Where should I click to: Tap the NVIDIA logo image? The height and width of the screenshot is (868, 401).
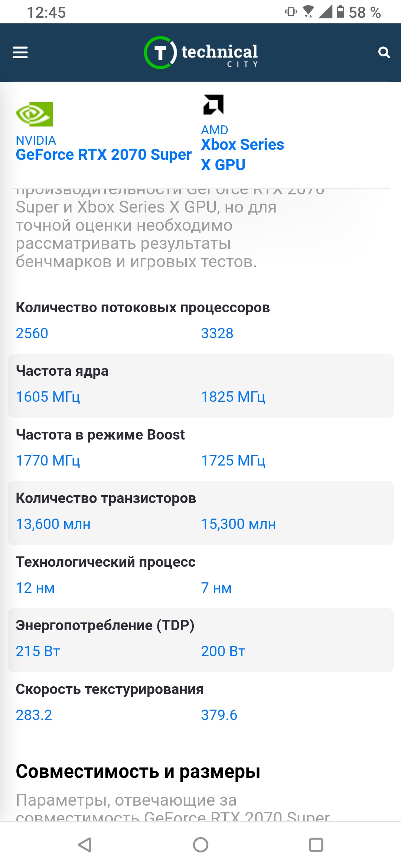(34, 114)
